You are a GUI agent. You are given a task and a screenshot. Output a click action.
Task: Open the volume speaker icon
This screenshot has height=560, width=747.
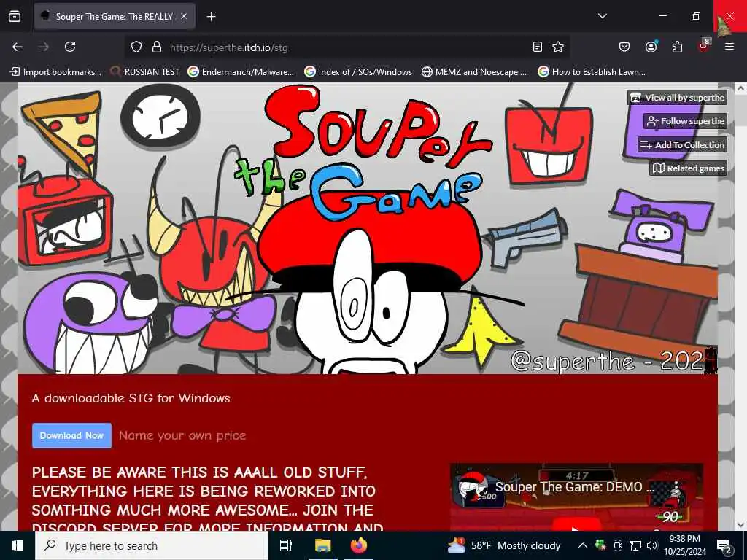[x=652, y=545]
